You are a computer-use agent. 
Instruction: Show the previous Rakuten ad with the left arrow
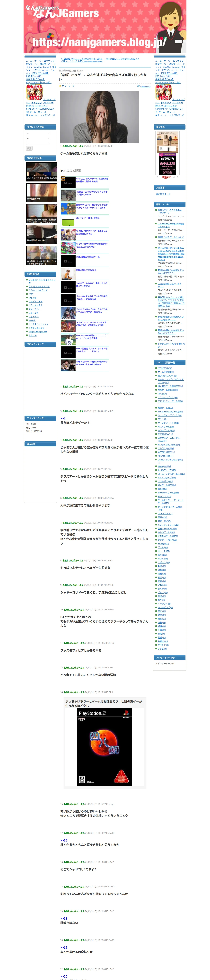[x=157, y=177]
